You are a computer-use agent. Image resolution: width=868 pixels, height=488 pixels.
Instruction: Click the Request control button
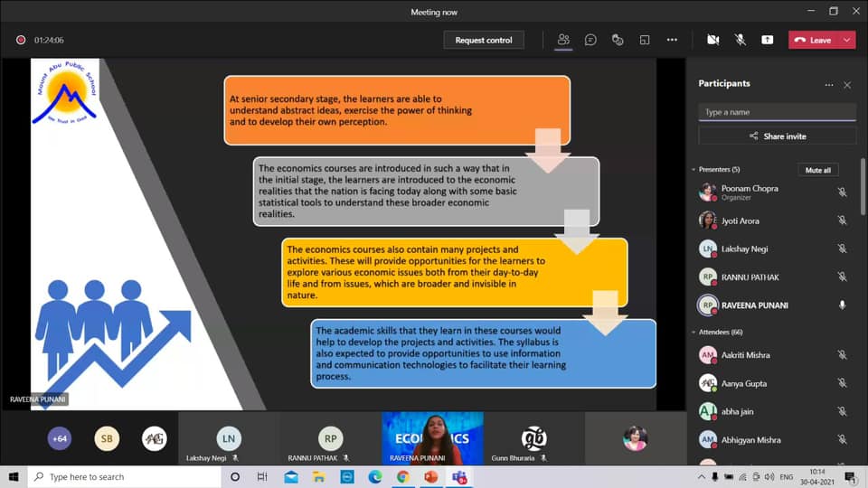484,40
